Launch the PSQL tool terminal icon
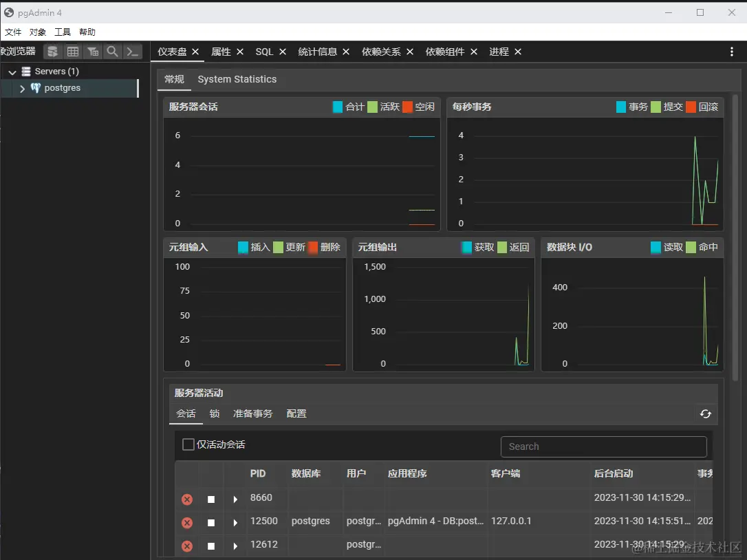The height and width of the screenshot is (560, 747). click(x=133, y=52)
